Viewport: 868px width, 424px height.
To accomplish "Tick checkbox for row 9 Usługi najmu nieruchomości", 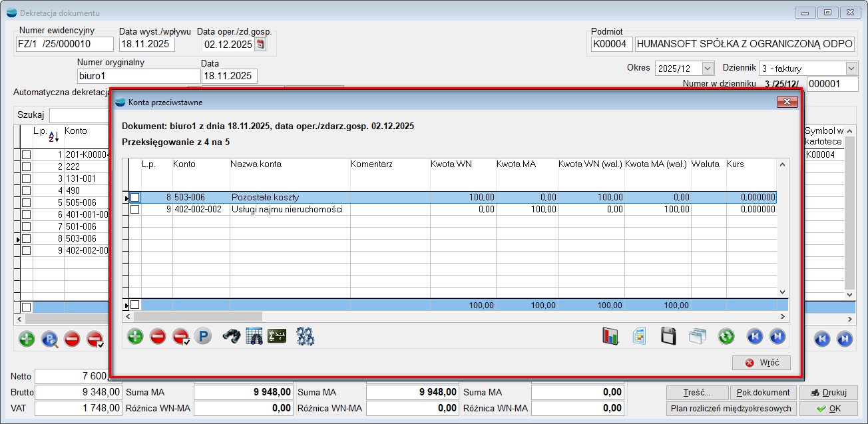I will pos(135,210).
